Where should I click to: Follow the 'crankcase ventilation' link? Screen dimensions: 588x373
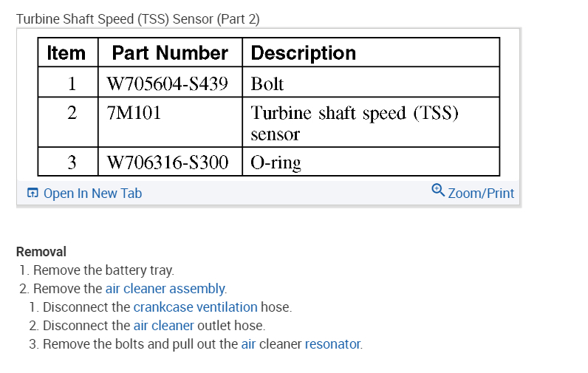click(x=195, y=307)
